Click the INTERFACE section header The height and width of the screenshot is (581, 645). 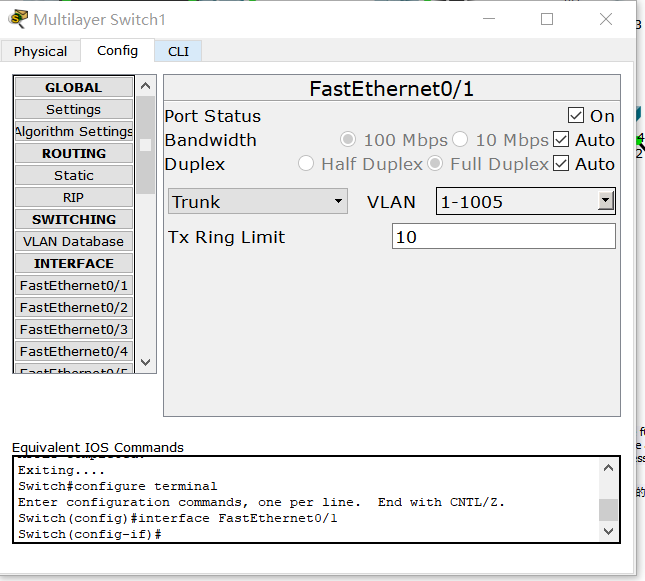pos(74,263)
